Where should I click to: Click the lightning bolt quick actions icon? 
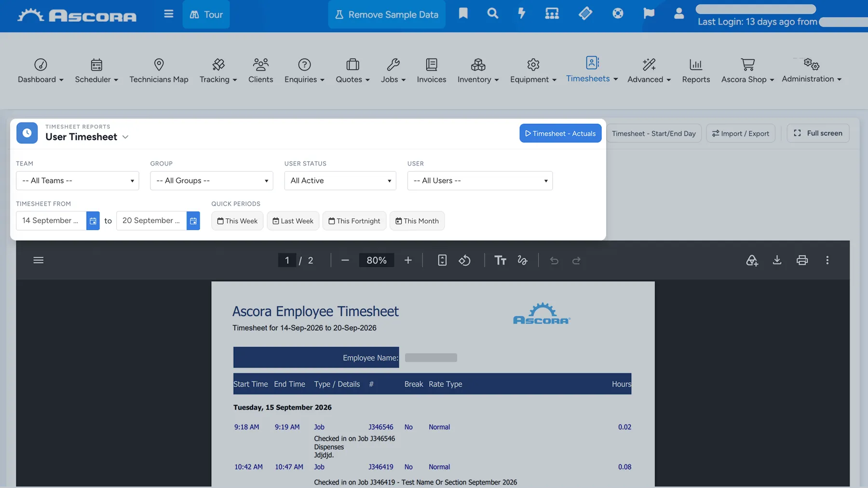click(x=522, y=14)
